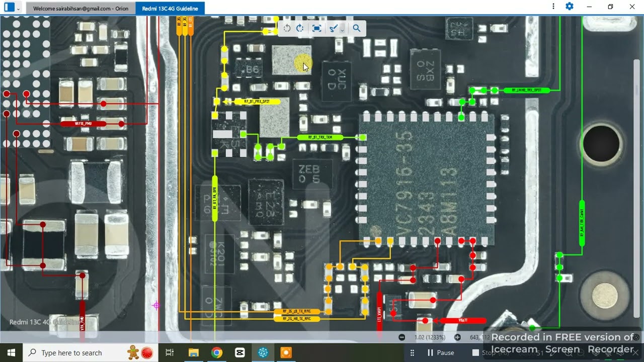Toggle the sidebar panel icon
The height and width of the screenshot is (362, 644).
click(x=9, y=8)
